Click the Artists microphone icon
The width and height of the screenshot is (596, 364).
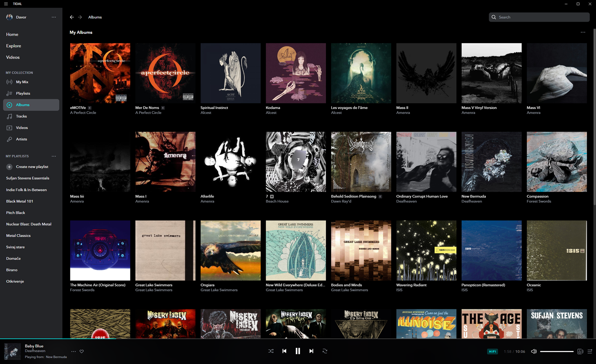9,139
